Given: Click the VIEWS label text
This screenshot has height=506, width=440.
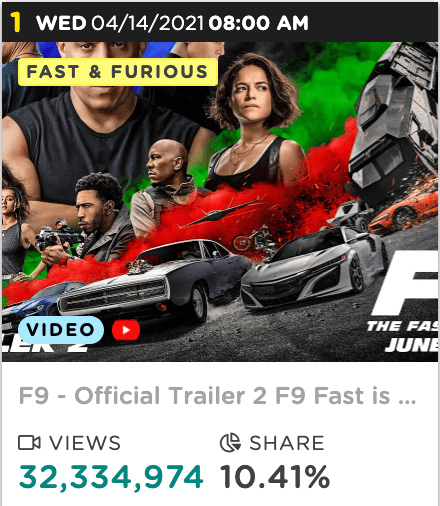Looking at the screenshot, I should pos(85,443).
